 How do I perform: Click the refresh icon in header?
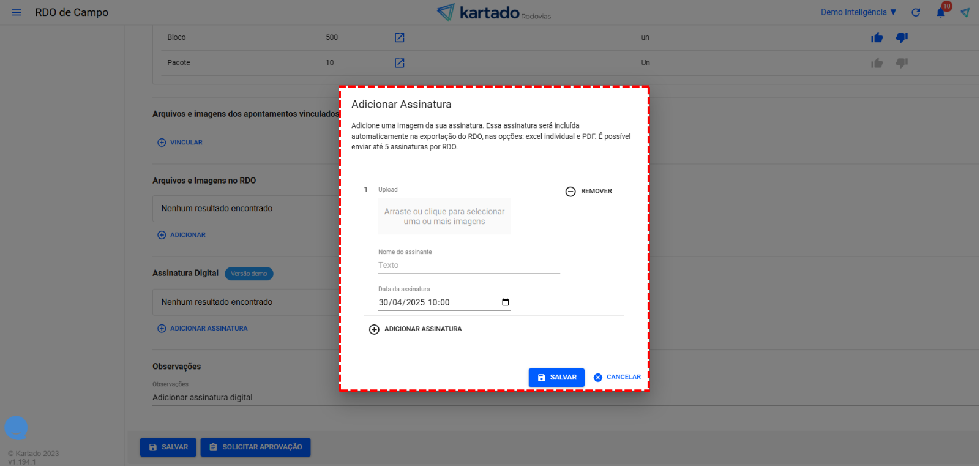pos(916,12)
